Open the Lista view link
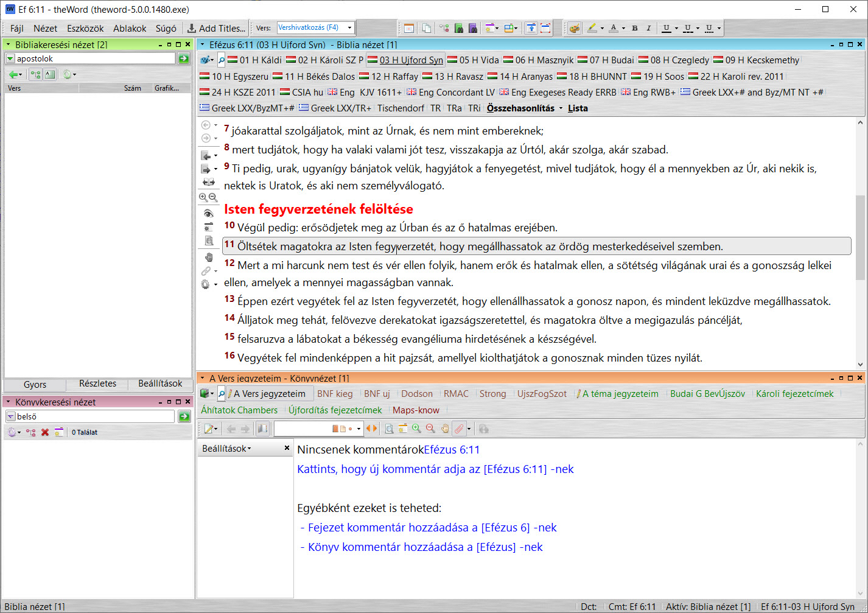The image size is (868, 613). pyautogui.click(x=578, y=108)
